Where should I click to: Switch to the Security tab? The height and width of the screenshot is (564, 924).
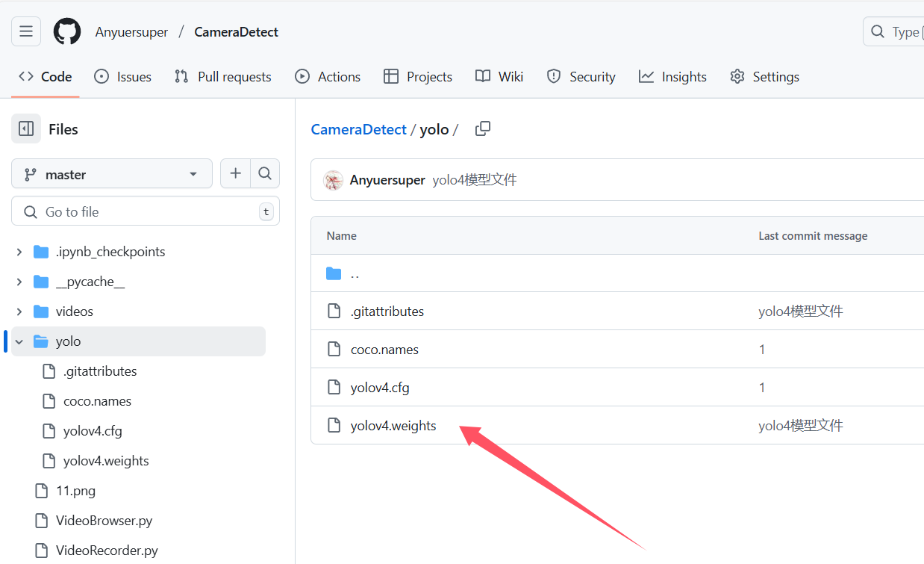pos(581,76)
